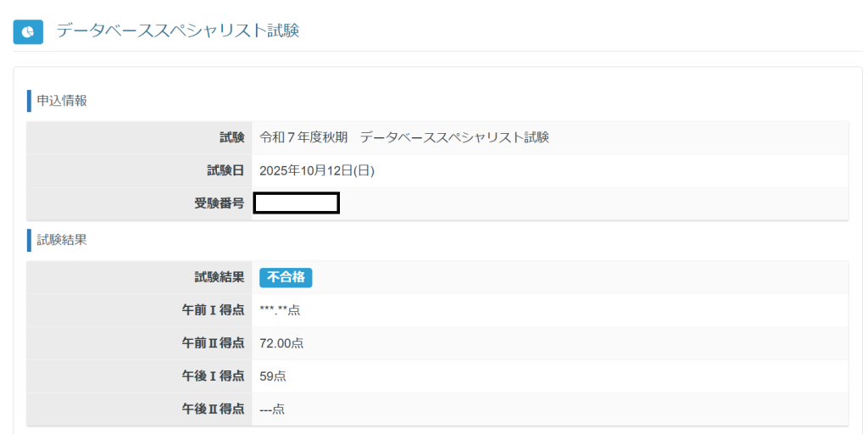Click the 試験結果 row label
Image resolution: width=868 pixels, height=434 pixels.
[x=220, y=277]
